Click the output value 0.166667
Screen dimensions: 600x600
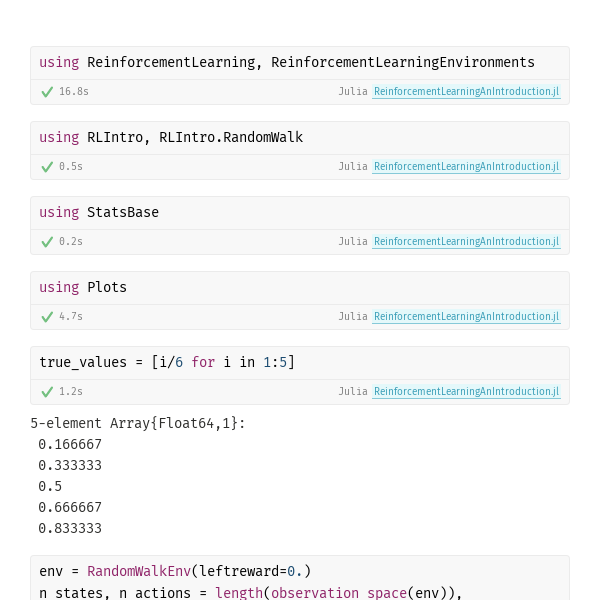pyautogui.click(x=70, y=445)
